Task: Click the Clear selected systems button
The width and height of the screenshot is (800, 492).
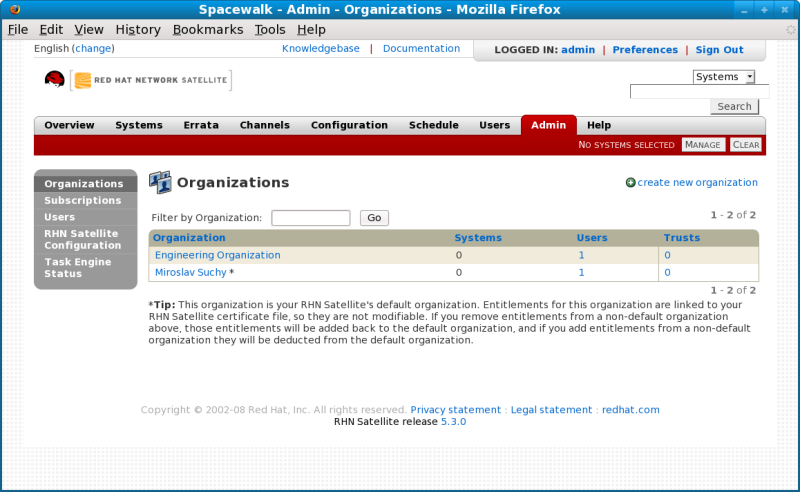Action: [x=746, y=145]
